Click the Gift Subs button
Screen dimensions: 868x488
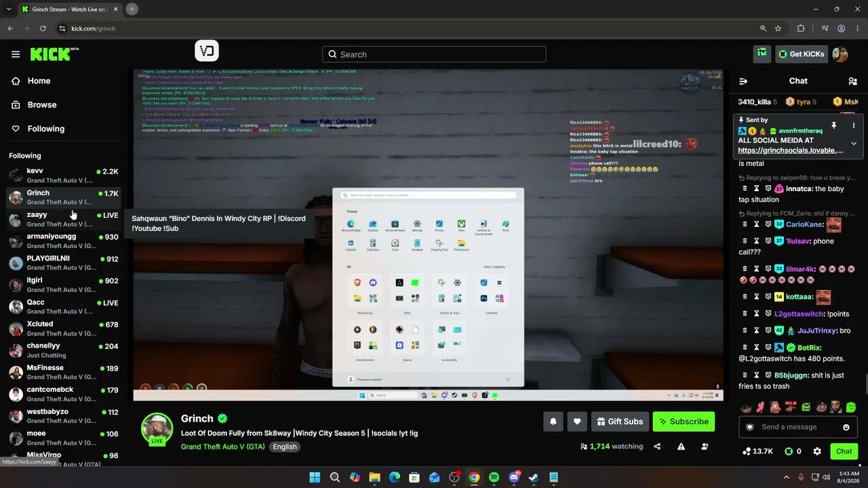click(620, 422)
